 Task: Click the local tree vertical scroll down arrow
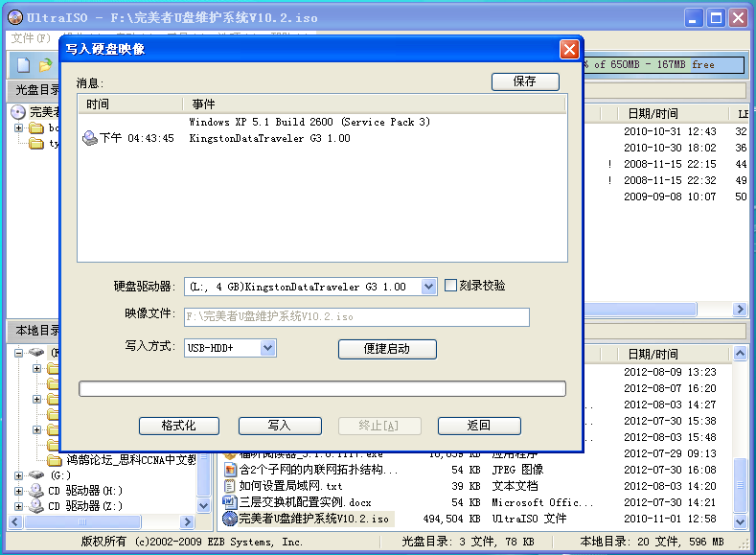(x=204, y=506)
